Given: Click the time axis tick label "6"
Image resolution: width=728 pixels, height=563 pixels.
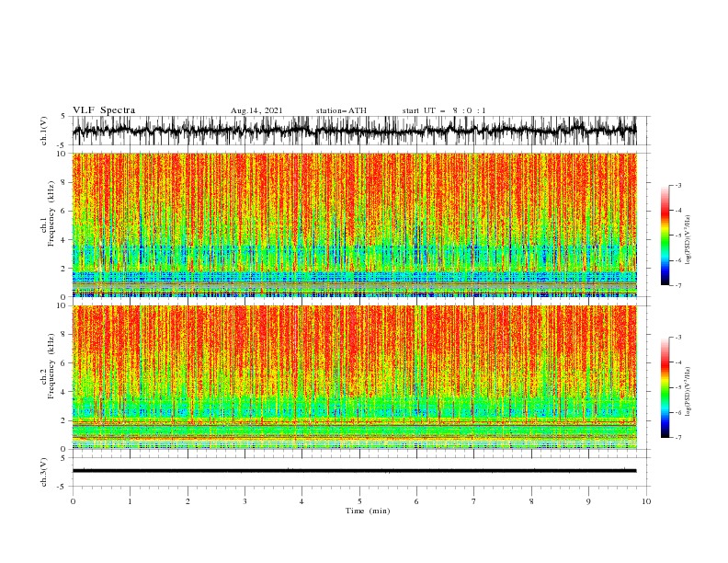Looking at the screenshot, I should [x=416, y=501].
